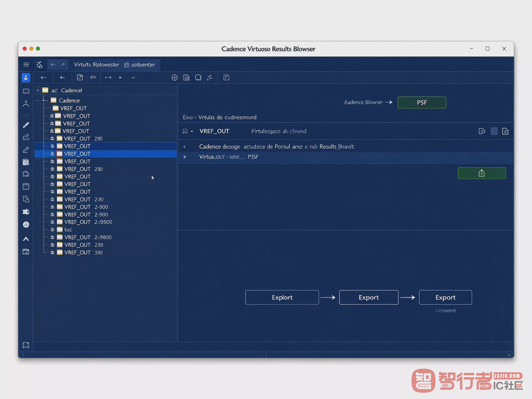Screen dimensions: 532x399
Task: Collapse the ac Cadence root folder
Action: click(x=38, y=90)
